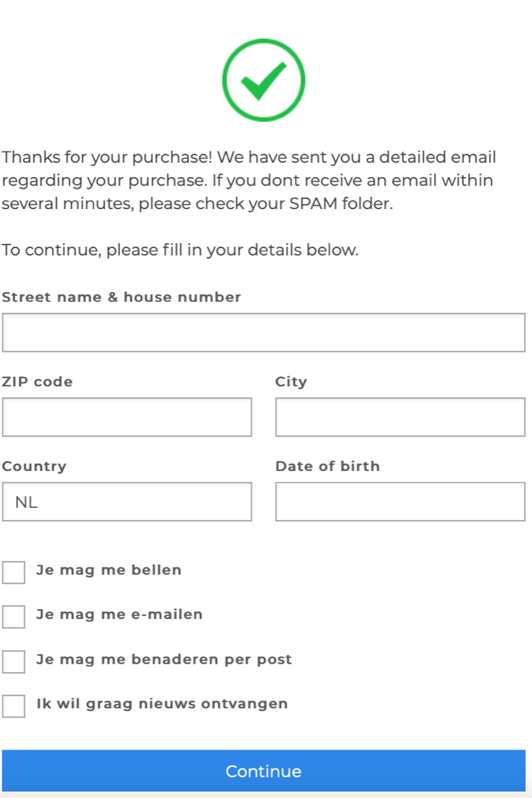Tick the 'Je mag me benaderen per post' box
This screenshot has width=532, height=798.
pos(14,661)
